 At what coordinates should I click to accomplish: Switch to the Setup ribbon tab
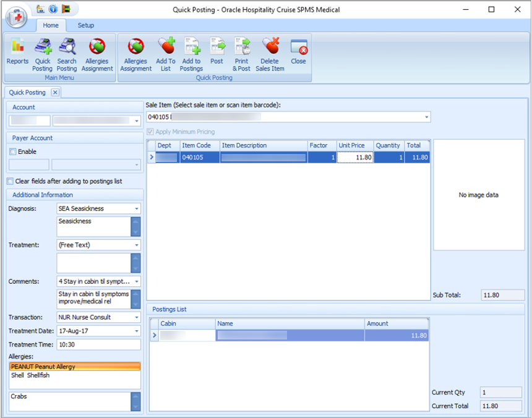tap(85, 25)
